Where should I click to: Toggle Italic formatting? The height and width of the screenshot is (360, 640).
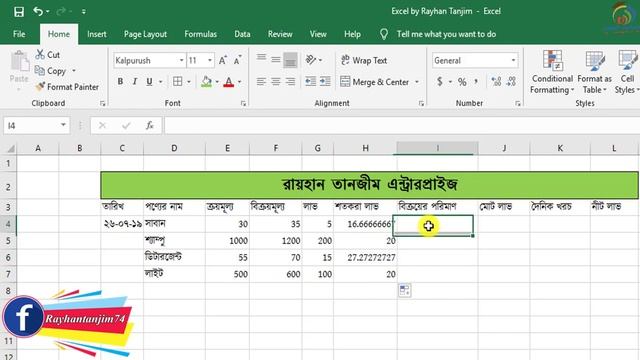135,82
